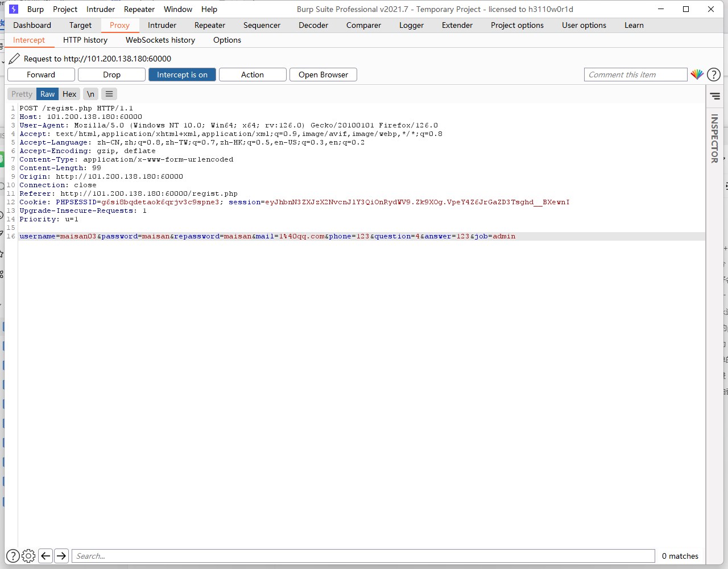Open the Window menu
The height and width of the screenshot is (569, 728).
pos(178,9)
